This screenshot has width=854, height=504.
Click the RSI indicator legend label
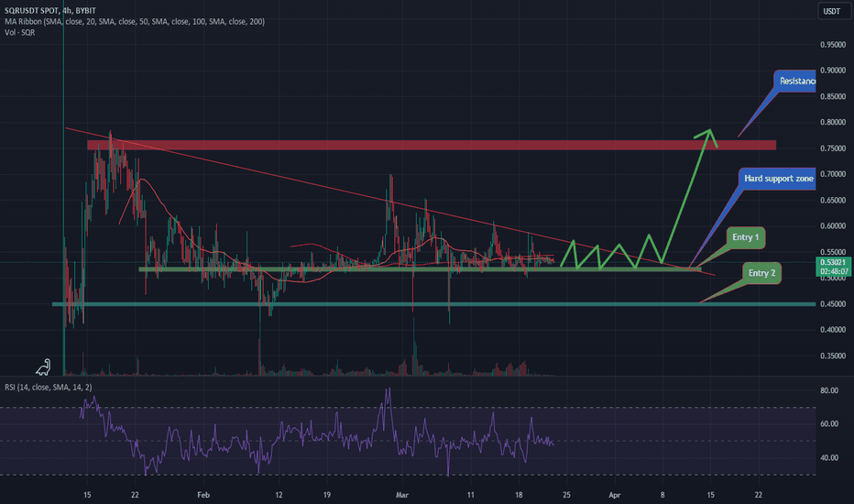pos(48,387)
